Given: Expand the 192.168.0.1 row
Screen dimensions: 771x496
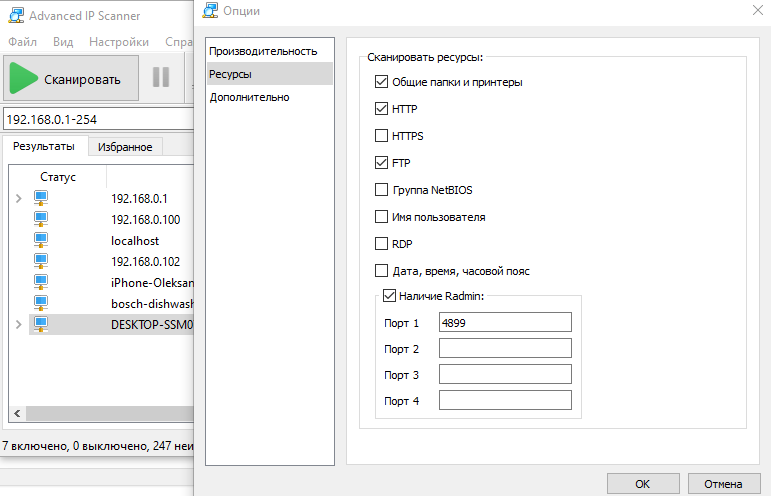Looking at the screenshot, I should [19, 199].
